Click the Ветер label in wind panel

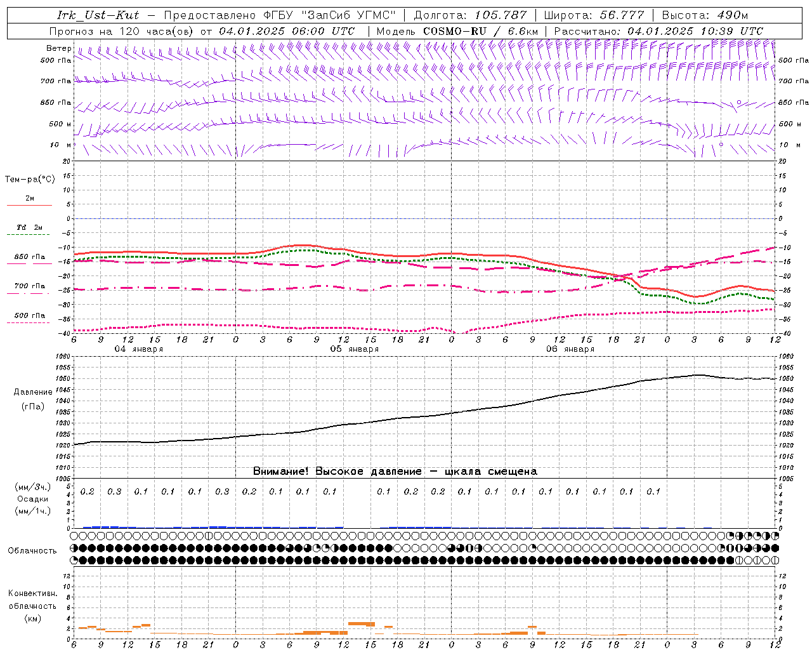click(x=58, y=48)
